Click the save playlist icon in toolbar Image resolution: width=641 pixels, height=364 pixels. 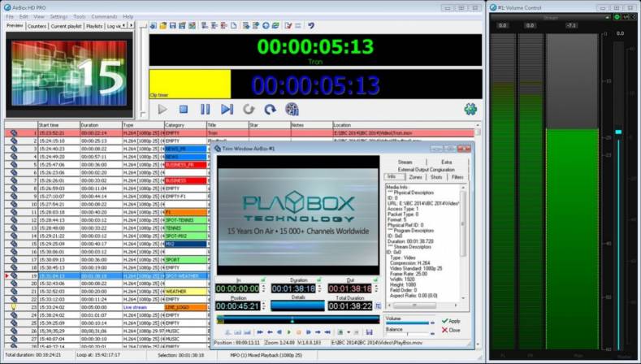[x=173, y=26]
